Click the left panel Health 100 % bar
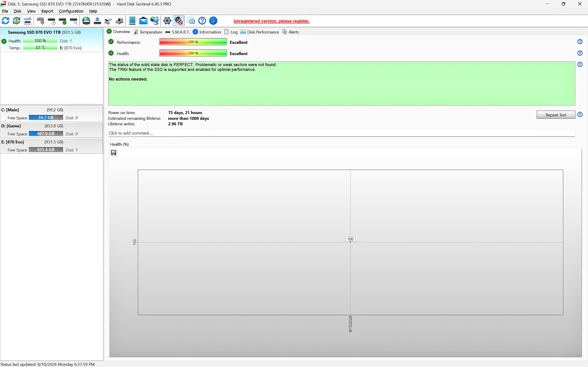The image size is (588, 367). [x=40, y=41]
